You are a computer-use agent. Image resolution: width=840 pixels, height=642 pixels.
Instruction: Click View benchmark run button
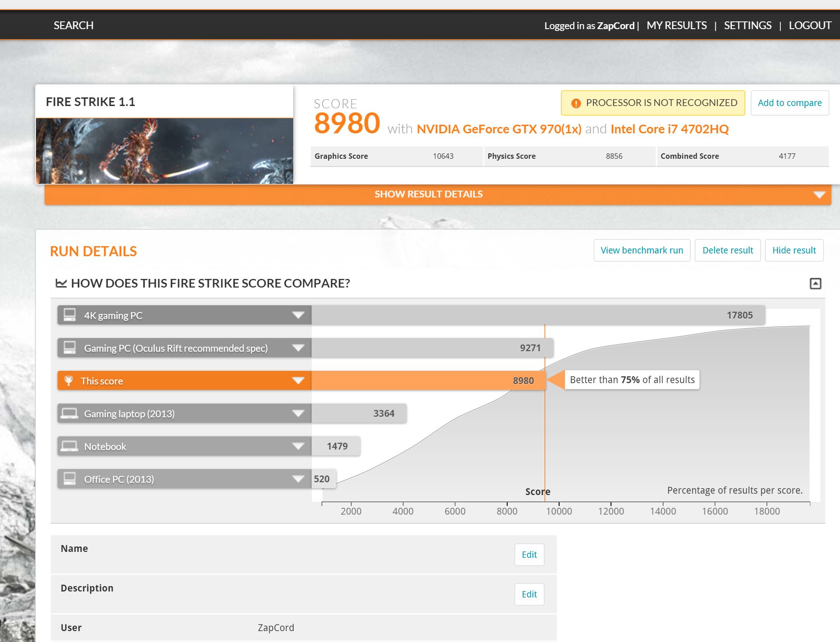point(642,250)
